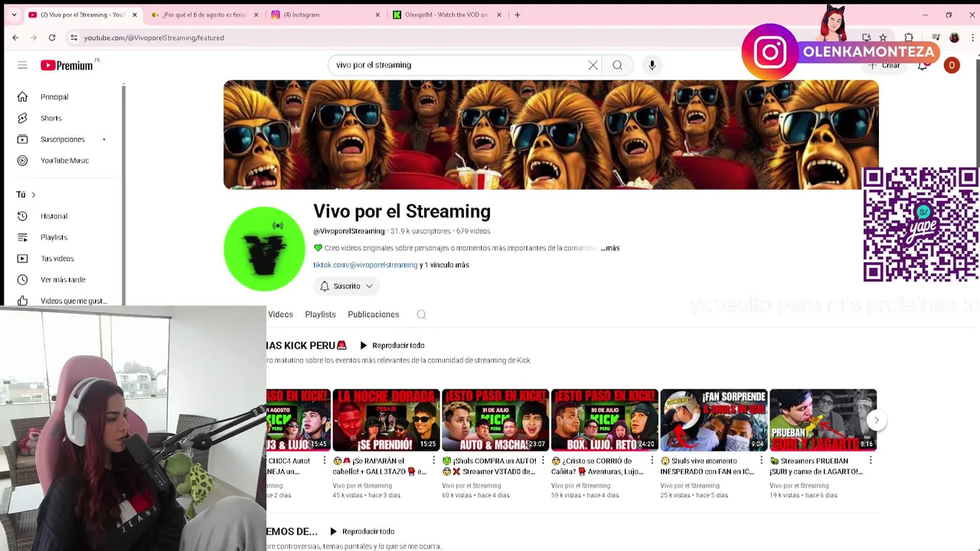Run search with the magnifier button
Image resolution: width=980 pixels, height=551 pixels.
(x=617, y=65)
